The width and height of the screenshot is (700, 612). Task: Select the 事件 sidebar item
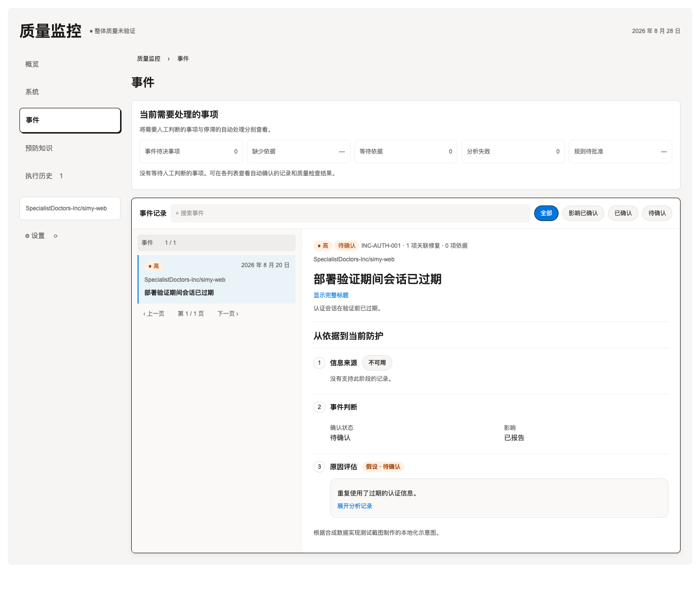tap(70, 120)
